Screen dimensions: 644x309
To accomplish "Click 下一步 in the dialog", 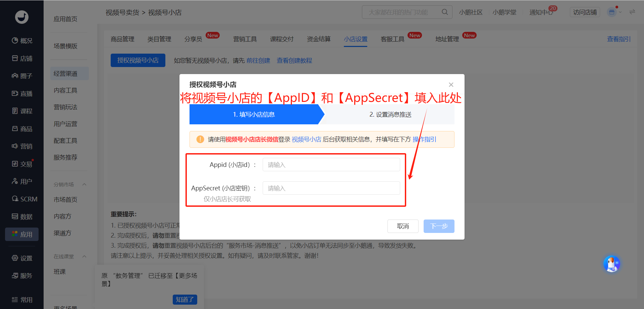I will click(x=439, y=226).
